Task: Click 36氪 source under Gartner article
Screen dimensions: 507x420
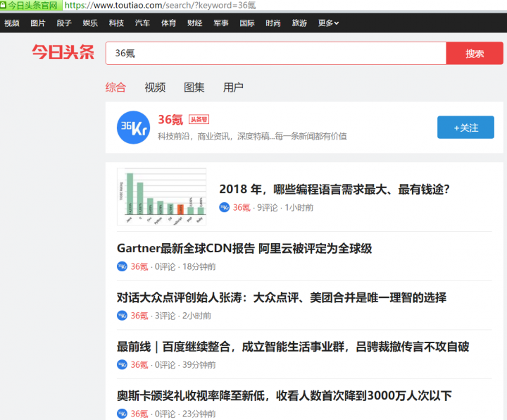Action: (139, 266)
